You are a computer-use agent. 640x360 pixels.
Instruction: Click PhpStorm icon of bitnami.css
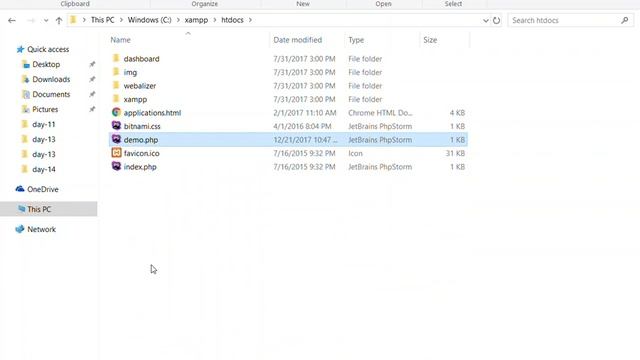[x=116, y=126]
